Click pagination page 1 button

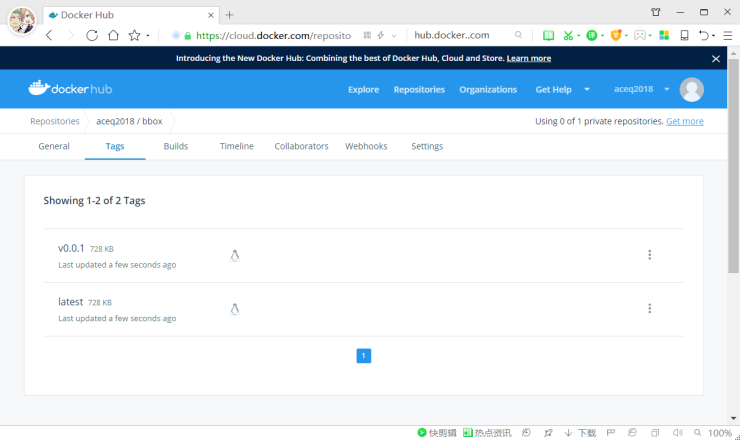tap(363, 356)
